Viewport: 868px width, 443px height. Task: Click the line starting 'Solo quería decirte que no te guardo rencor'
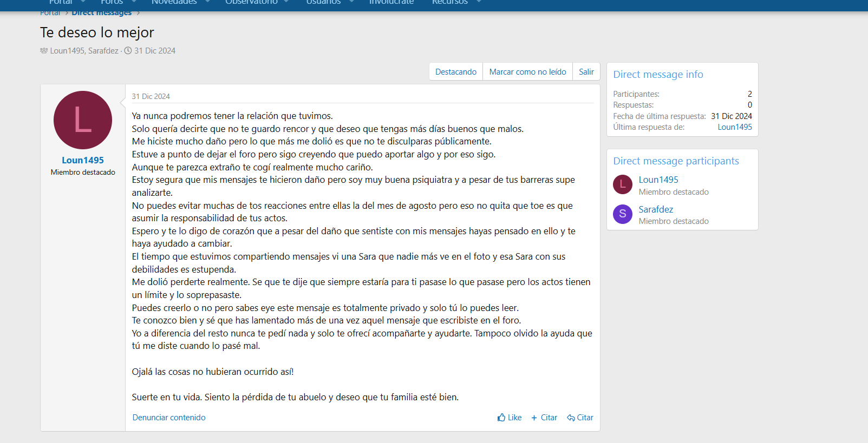(328, 129)
